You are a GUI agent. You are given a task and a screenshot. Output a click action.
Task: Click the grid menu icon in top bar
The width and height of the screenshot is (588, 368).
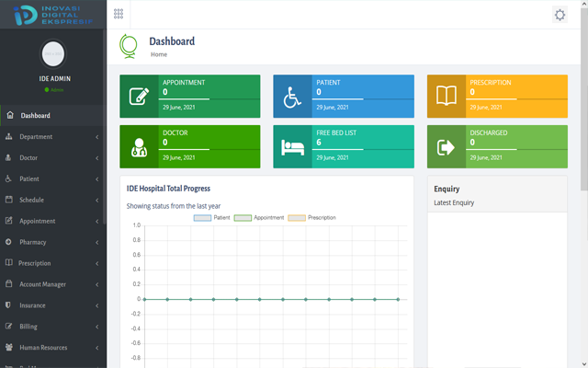118,14
